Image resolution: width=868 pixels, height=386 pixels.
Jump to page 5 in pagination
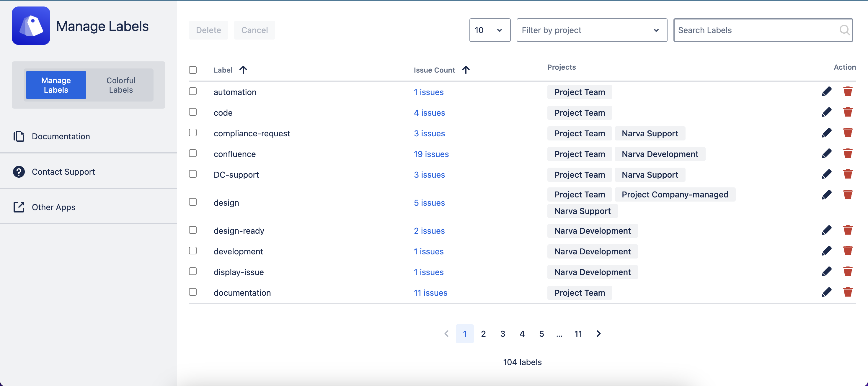[541, 333]
